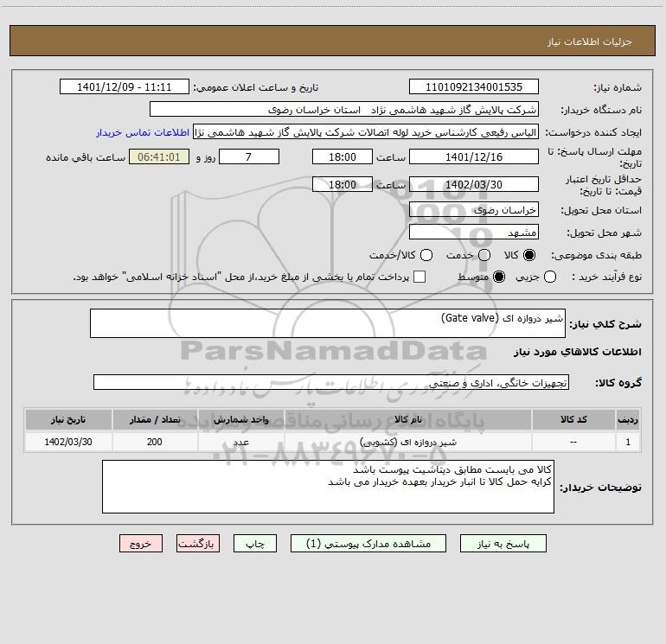Choose the متوسط purchase type radio

499,277
